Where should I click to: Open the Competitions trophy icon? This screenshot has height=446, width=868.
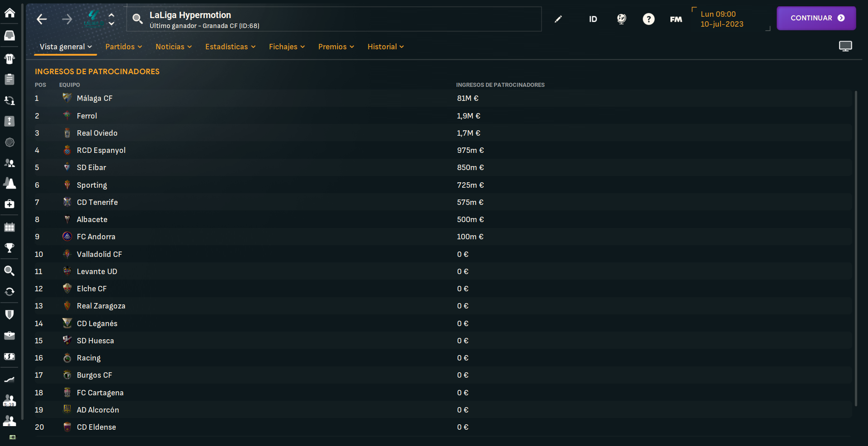point(9,248)
